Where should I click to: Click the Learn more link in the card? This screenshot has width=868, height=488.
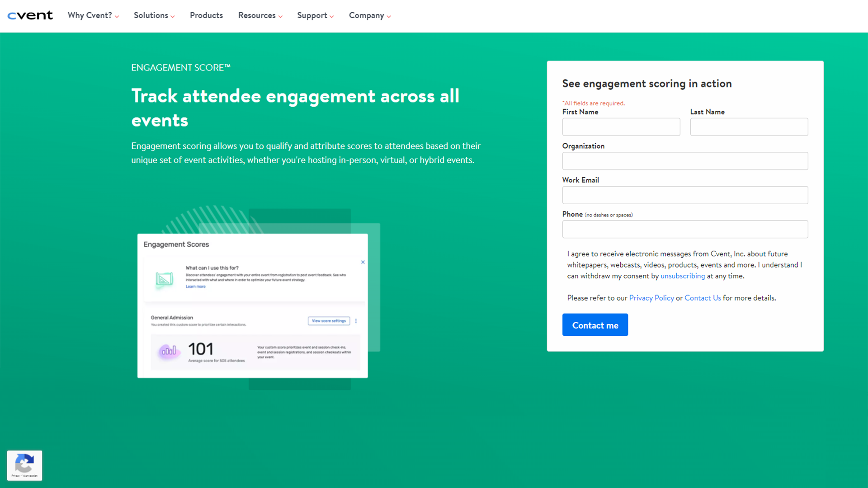195,286
